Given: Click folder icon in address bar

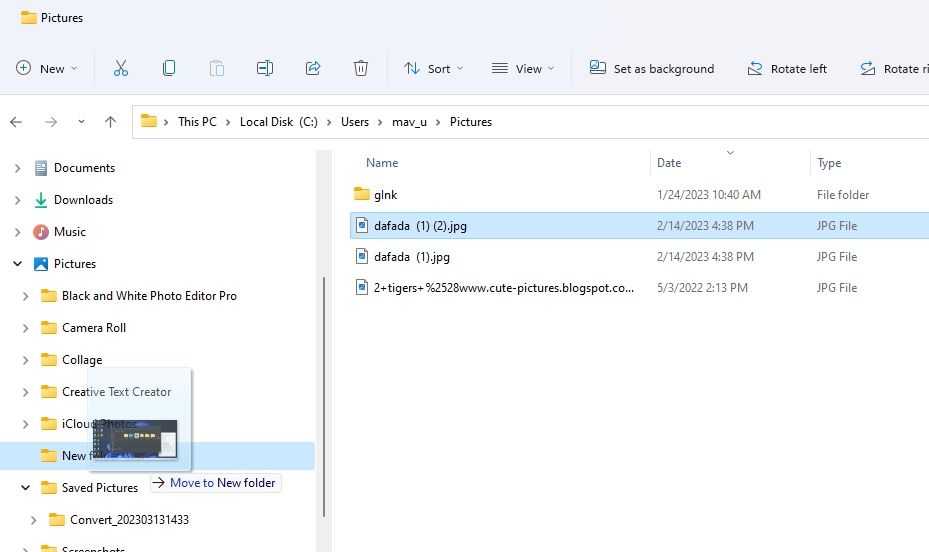Looking at the screenshot, I should click(149, 121).
